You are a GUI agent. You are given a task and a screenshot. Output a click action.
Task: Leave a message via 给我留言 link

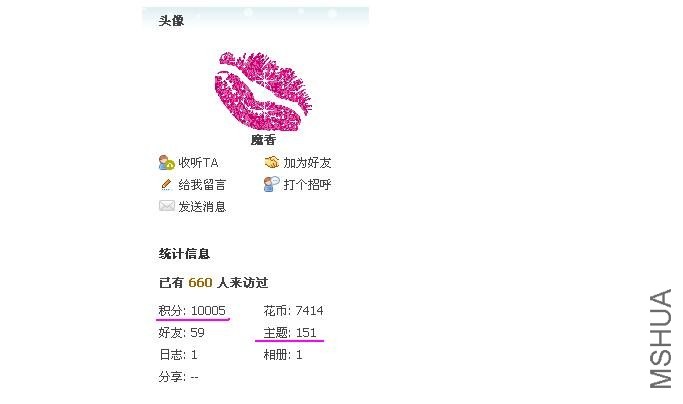[202, 185]
